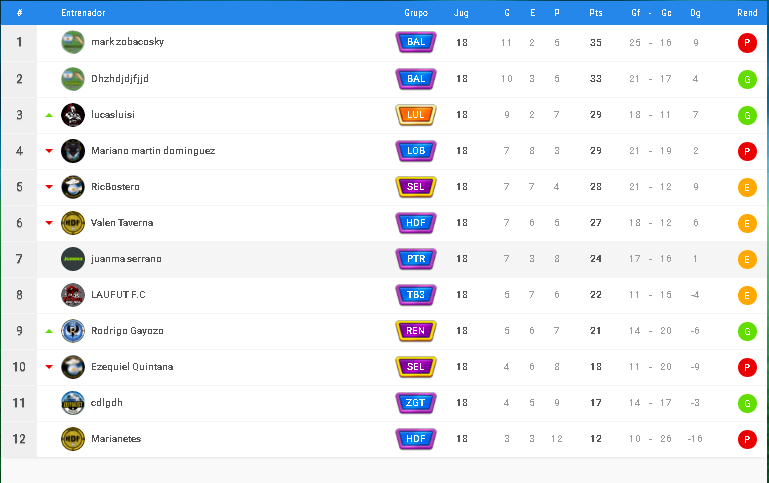The width and height of the screenshot is (769, 483).
Task: Select the orange LUL group badge
Action: point(416,115)
